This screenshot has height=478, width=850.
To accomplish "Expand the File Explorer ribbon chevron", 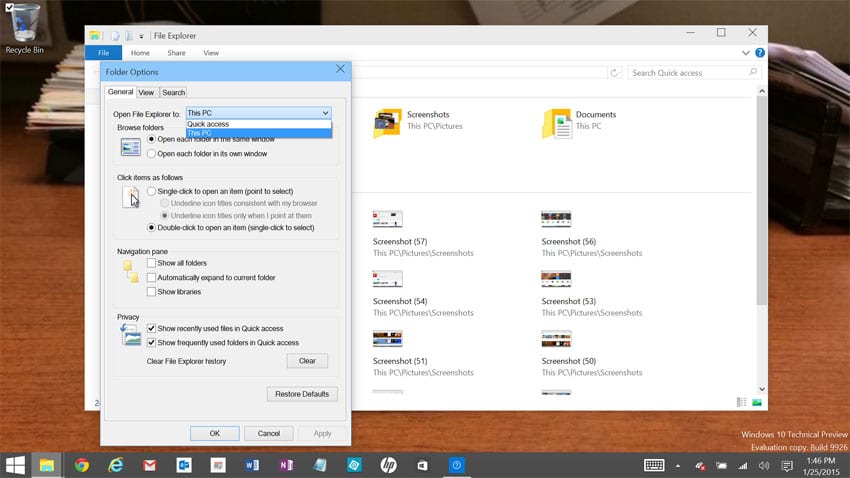I will 745,52.
